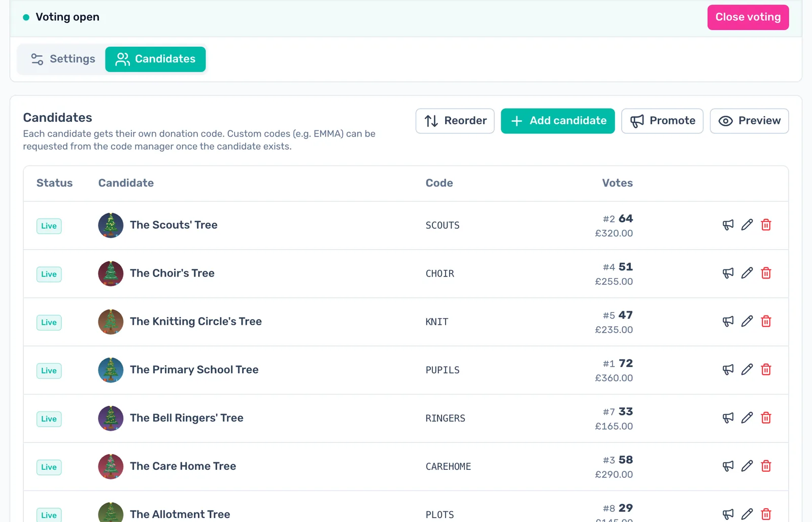Image resolution: width=812 pixels, height=522 pixels.
Task: Preview the voting page
Action: (749, 121)
